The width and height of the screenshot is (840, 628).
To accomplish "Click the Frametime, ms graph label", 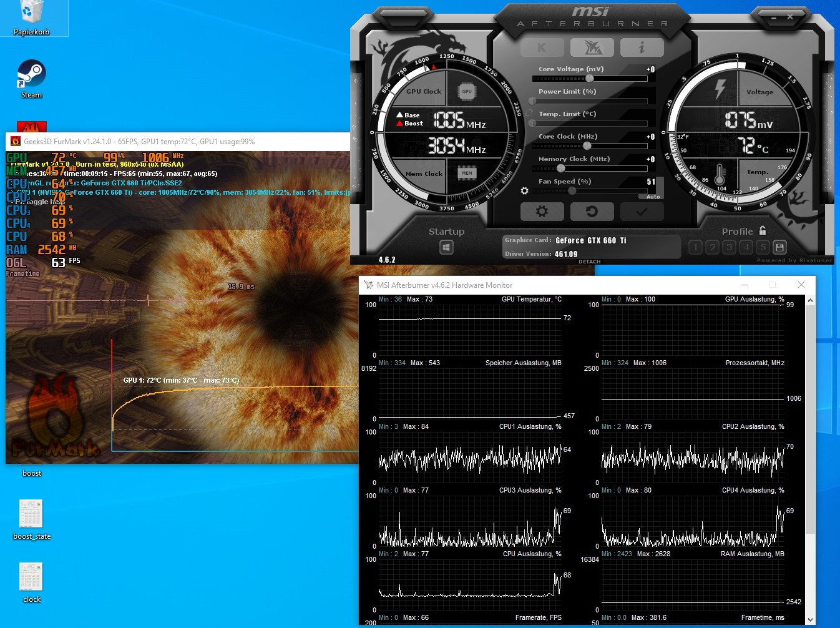I will tap(763, 617).
